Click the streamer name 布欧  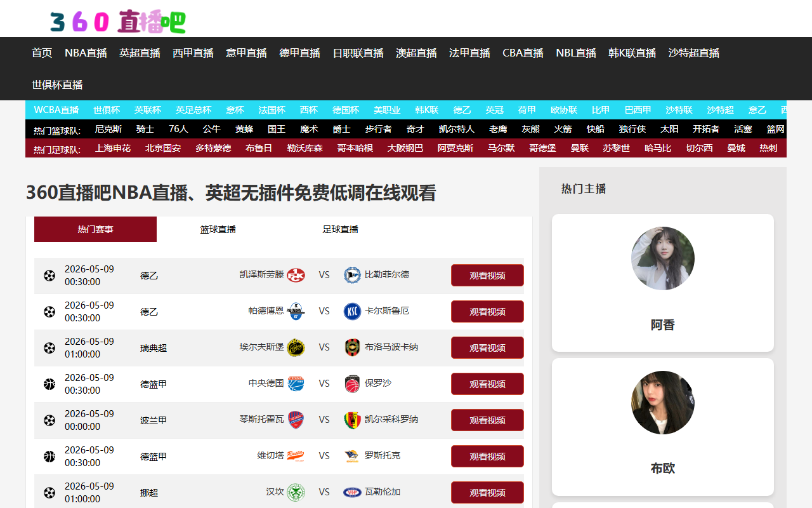coord(663,469)
